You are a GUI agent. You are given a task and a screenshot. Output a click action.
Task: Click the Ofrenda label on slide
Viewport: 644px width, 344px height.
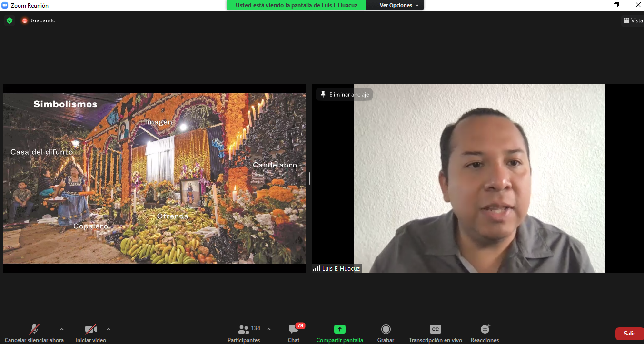point(173,216)
